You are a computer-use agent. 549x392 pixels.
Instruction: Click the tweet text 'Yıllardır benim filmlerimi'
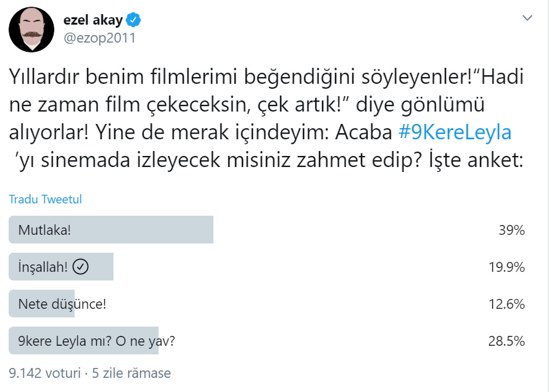coord(123,77)
